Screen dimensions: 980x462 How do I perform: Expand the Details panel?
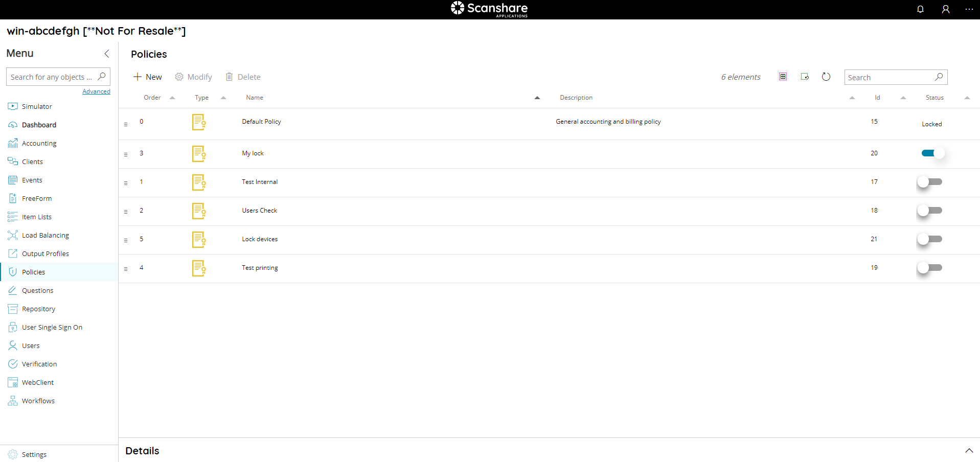(x=969, y=451)
